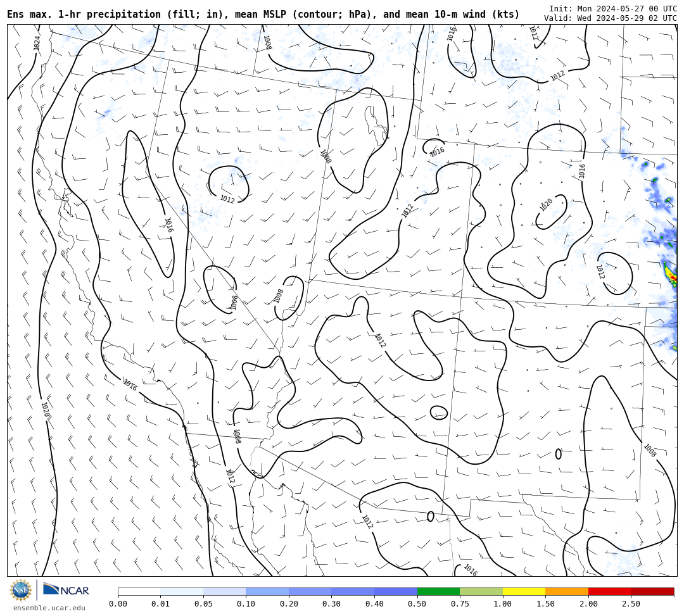
Task: Click the 0.00 colorbar tick label
Action: [118, 604]
